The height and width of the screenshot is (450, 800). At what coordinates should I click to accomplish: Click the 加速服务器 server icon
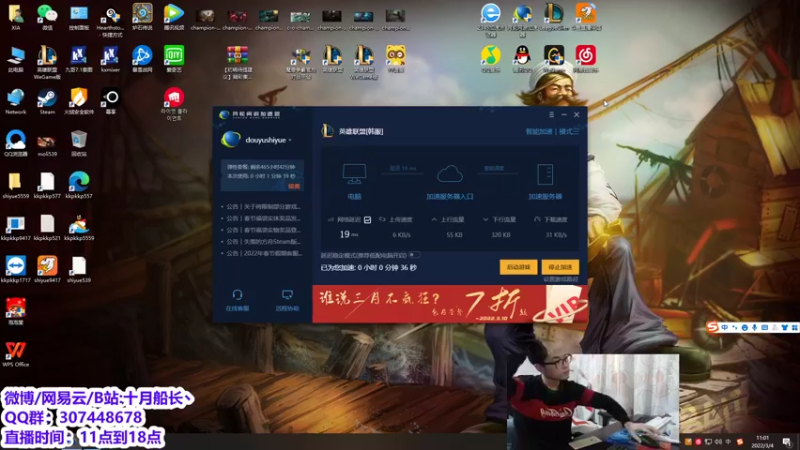[x=545, y=174]
